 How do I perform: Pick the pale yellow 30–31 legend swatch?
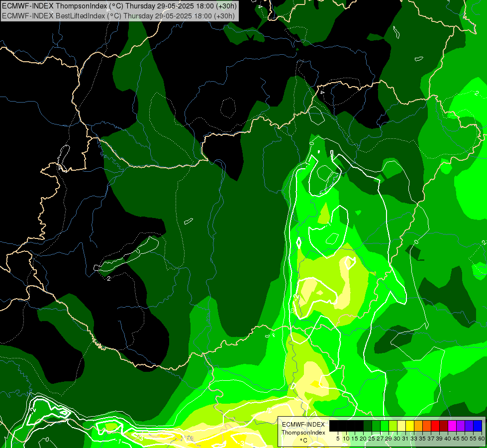pos(401,426)
